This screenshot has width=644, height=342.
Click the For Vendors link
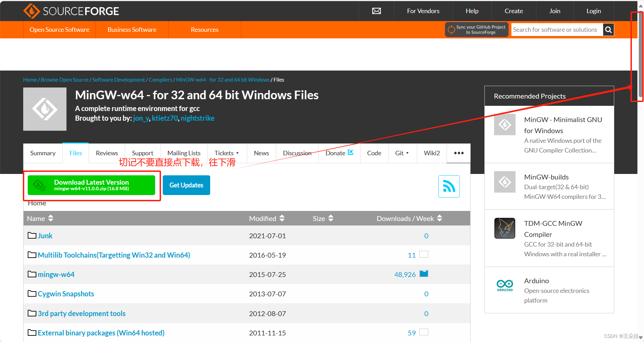(x=423, y=11)
